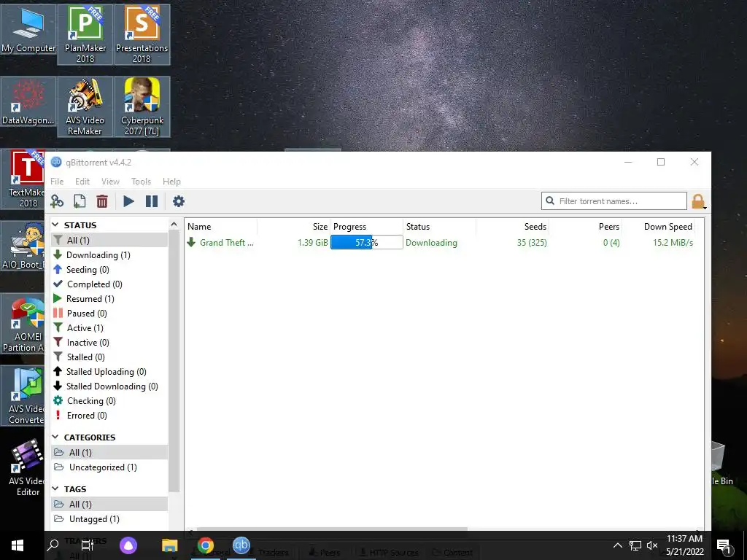
Task: Select the Paused (0) filter
Action: click(109, 314)
